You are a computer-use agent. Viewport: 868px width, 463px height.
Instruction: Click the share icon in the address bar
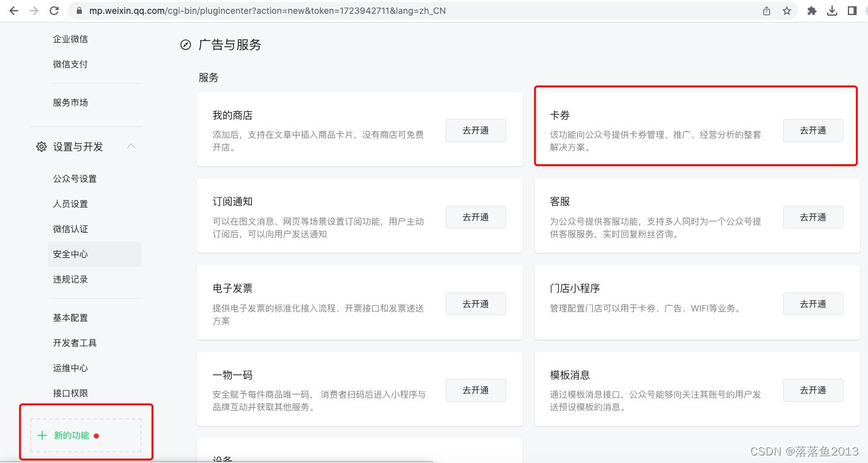coord(766,10)
